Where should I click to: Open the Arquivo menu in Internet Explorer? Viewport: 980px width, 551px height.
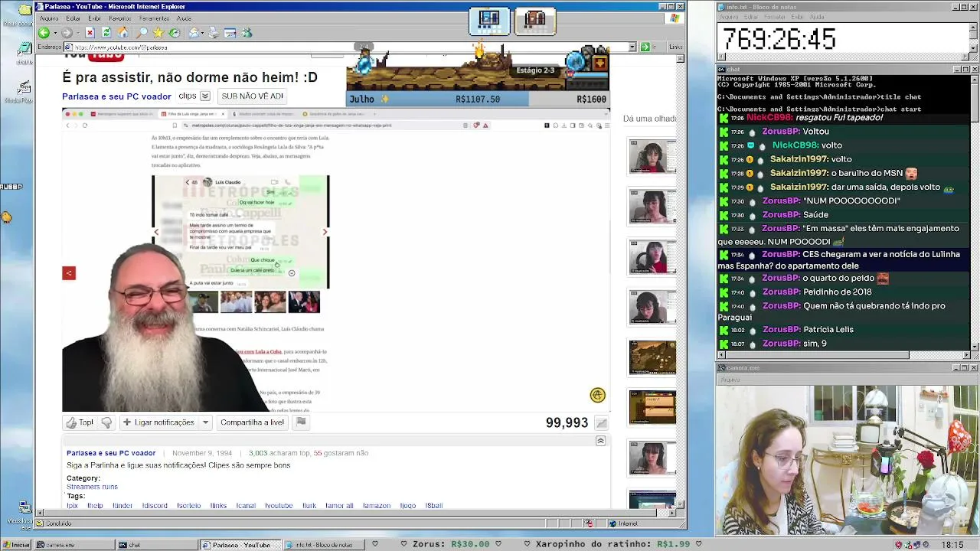49,18
